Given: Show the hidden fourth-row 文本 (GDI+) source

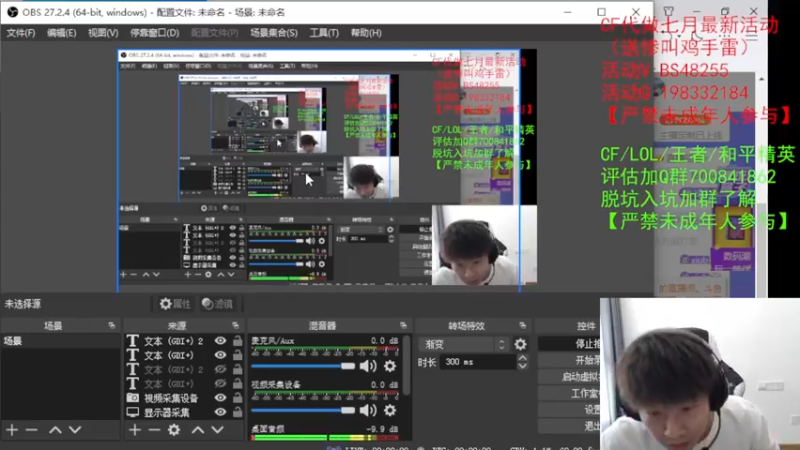Looking at the screenshot, I should [x=220, y=384].
